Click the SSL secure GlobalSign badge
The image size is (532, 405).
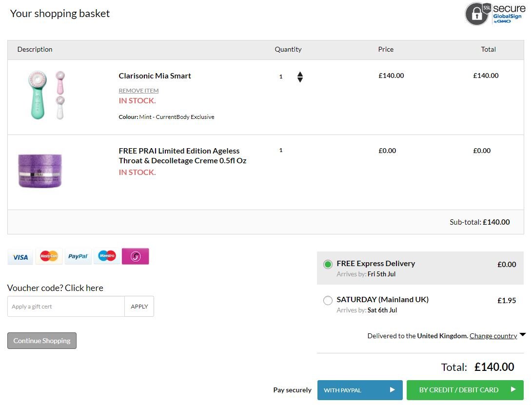point(495,14)
